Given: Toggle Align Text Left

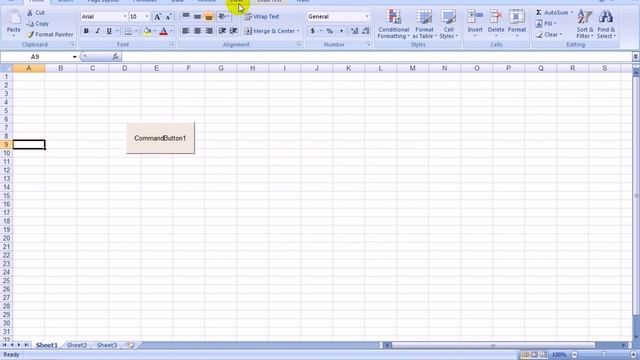Looking at the screenshot, I should coord(186,31).
